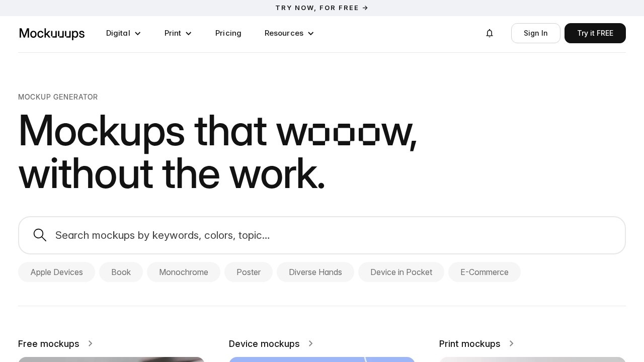Click the arrow beside Print mockups

point(512,343)
